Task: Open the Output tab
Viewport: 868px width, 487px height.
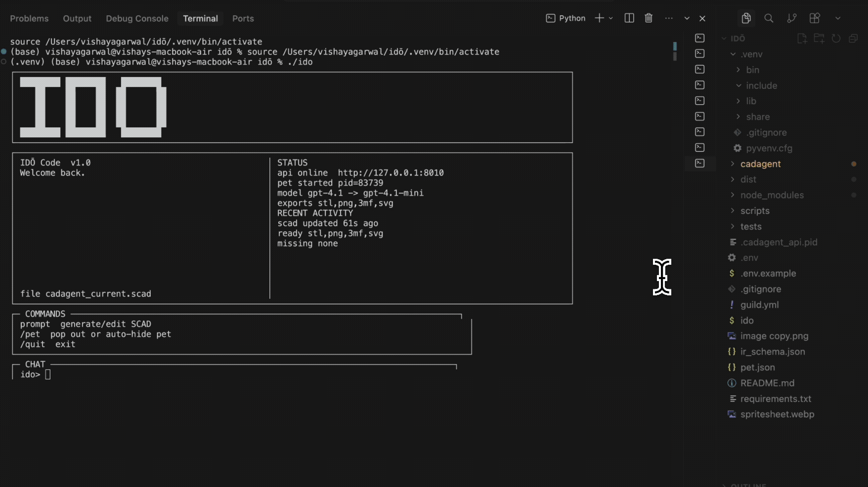Action: [x=77, y=18]
